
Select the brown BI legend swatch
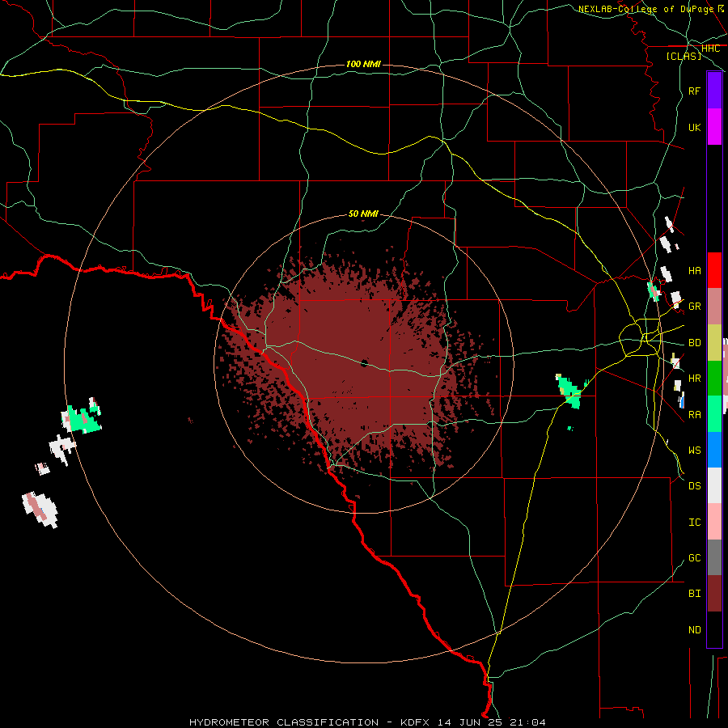[714, 594]
